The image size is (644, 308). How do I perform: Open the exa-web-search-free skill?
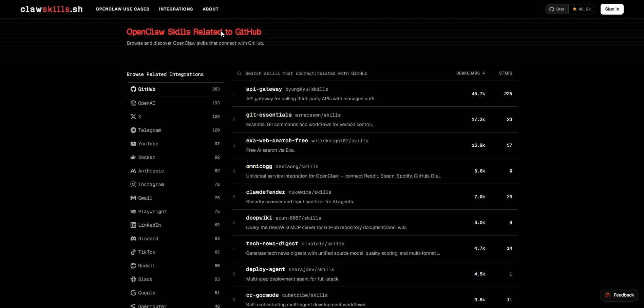coord(277,141)
